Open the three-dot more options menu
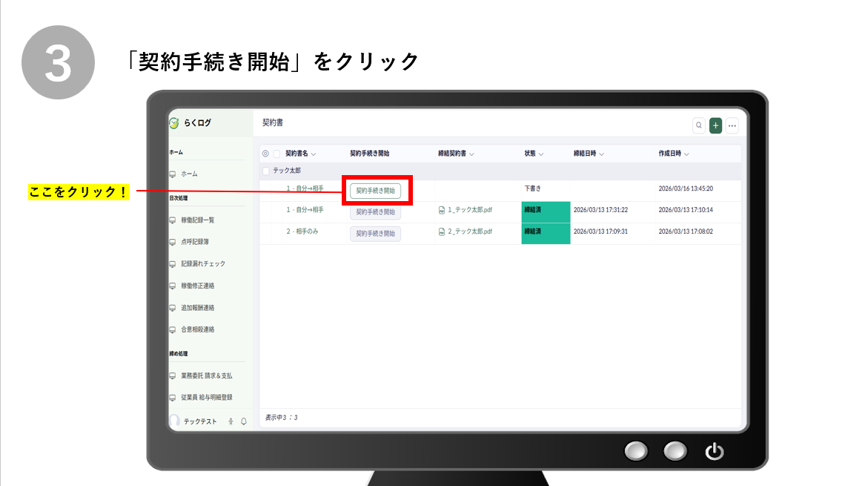868x486 pixels. click(x=732, y=125)
